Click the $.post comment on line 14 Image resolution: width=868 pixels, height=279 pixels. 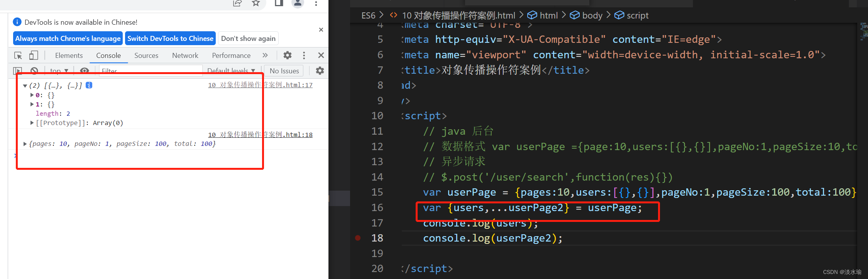click(x=548, y=177)
